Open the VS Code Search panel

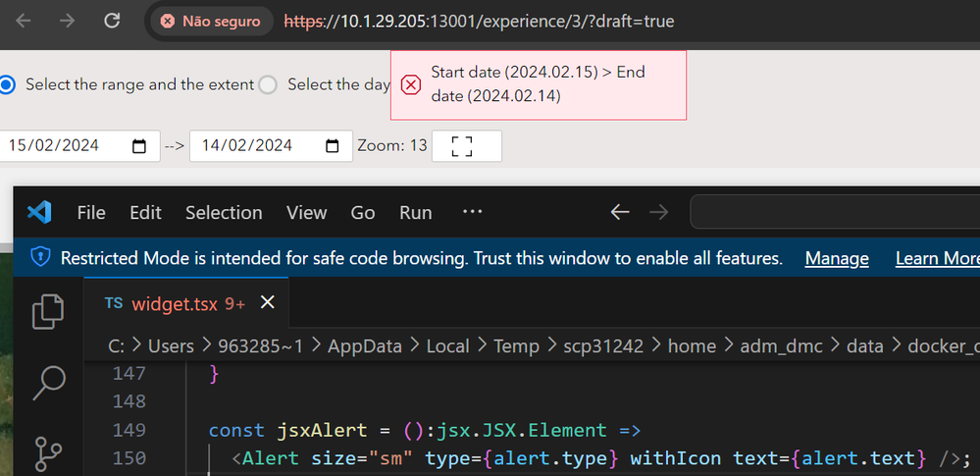pyautogui.click(x=48, y=382)
